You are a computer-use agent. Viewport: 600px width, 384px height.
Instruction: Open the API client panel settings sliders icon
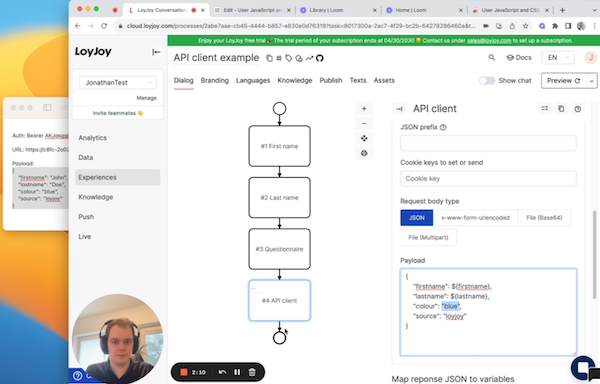(545, 109)
